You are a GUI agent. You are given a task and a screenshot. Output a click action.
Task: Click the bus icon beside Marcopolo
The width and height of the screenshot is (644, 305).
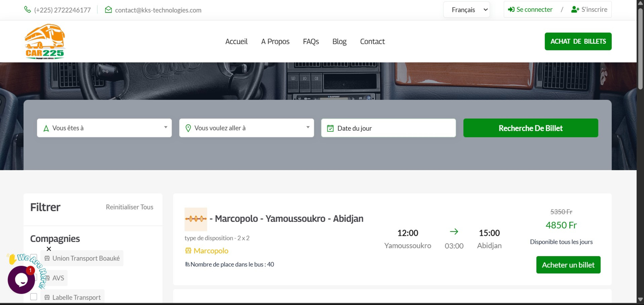pos(188,250)
